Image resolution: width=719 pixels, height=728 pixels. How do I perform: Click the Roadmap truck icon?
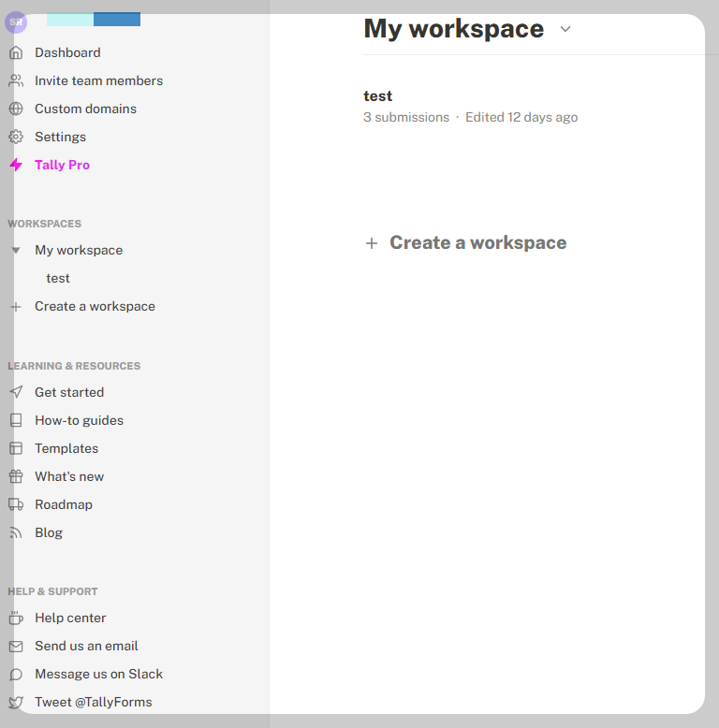tap(16, 504)
